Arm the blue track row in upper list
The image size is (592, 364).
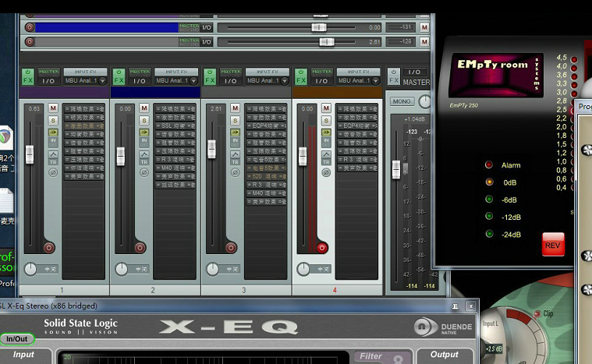(30, 27)
